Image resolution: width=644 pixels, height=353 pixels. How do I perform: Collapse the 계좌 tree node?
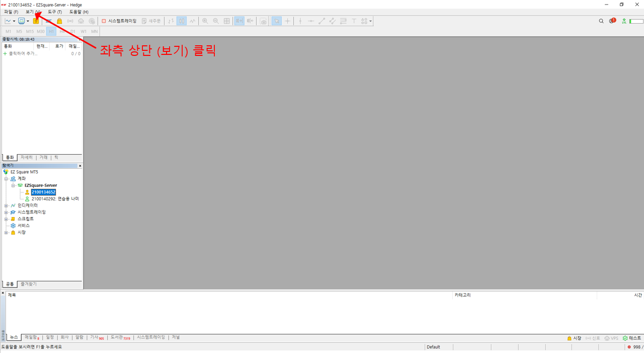pyautogui.click(x=6, y=179)
